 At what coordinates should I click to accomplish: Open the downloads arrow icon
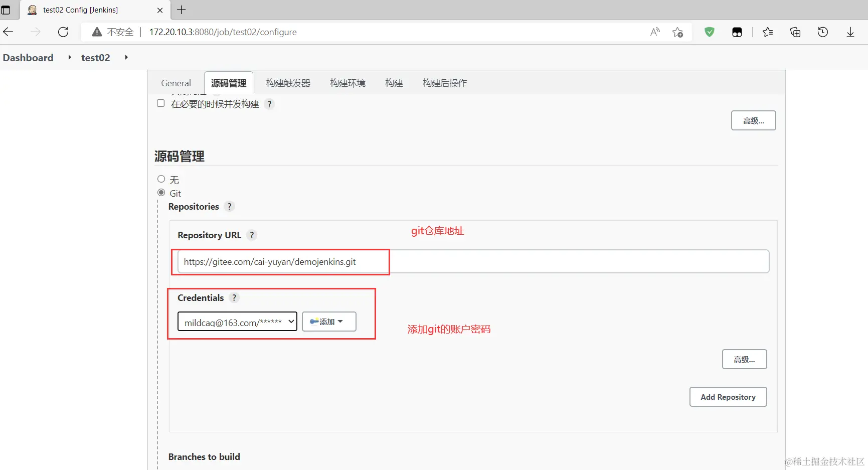point(850,32)
